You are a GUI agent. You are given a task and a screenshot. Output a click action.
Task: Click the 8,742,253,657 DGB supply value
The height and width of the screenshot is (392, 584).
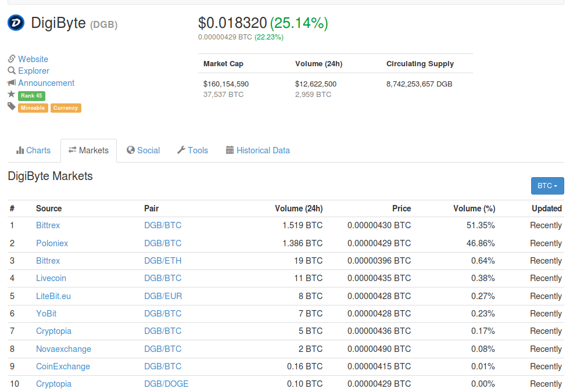pos(420,84)
